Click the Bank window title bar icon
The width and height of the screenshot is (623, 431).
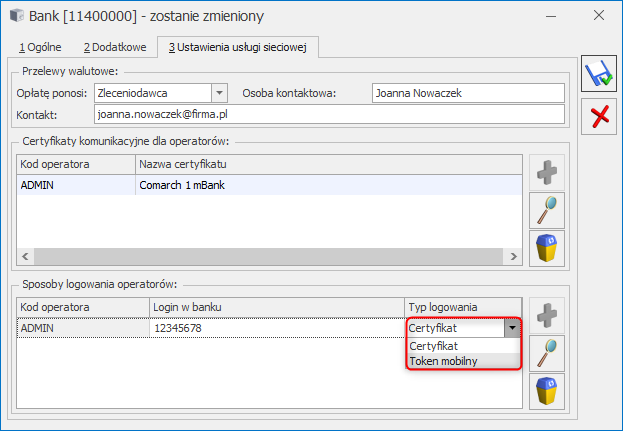19,16
